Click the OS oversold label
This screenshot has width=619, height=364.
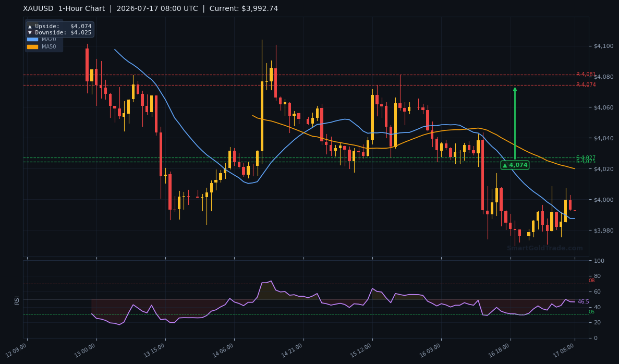591,312
